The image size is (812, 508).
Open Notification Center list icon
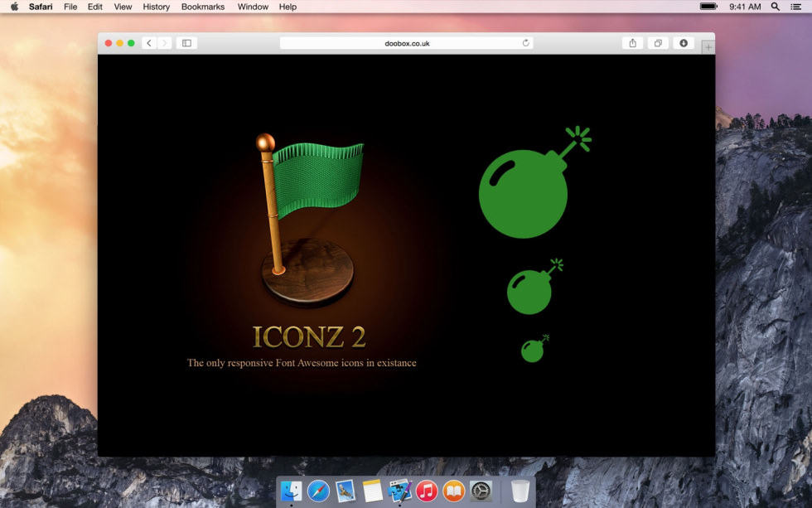[796, 7]
